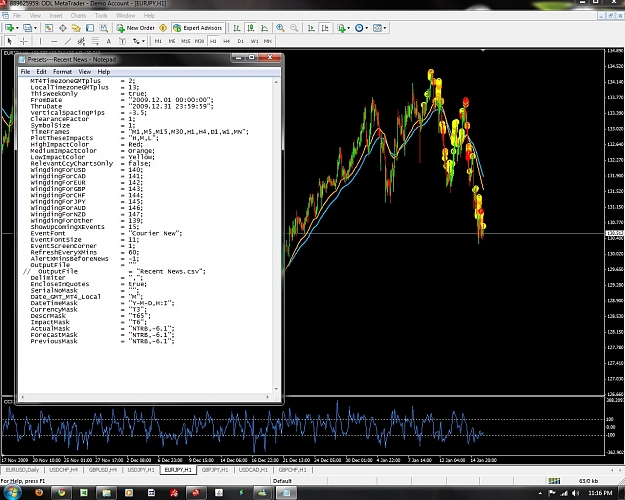The width and height of the screenshot is (625, 500).
Task: Open the MetaTrader Insert menu
Action: tap(56, 16)
